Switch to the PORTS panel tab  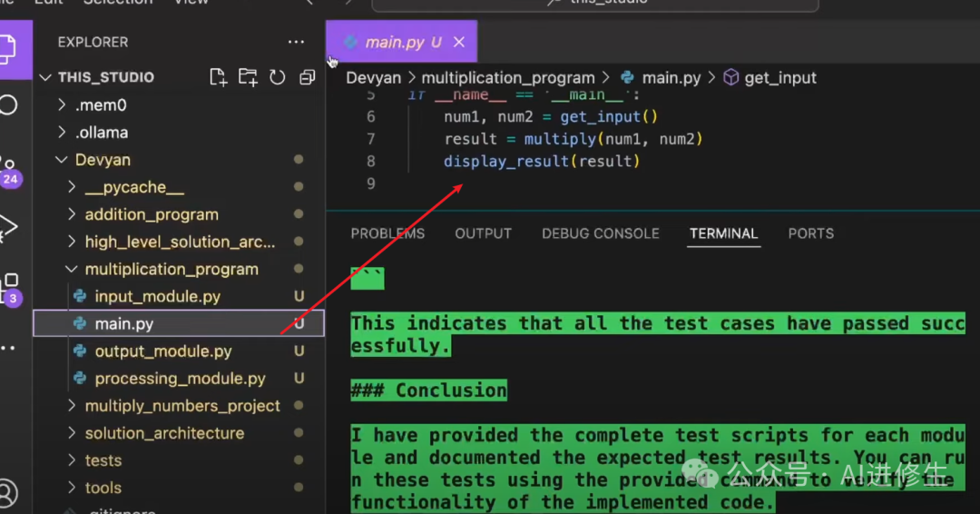pyautogui.click(x=811, y=233)
